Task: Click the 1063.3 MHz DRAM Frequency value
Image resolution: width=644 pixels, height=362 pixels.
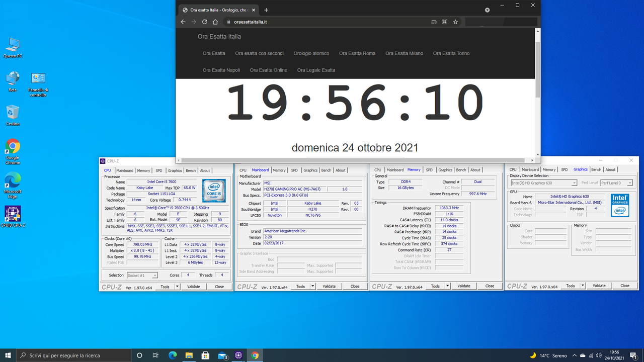Action: [449, 208]
